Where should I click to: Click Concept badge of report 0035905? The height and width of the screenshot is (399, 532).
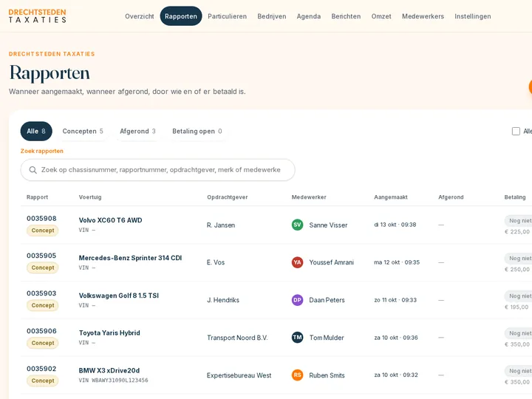43,267
